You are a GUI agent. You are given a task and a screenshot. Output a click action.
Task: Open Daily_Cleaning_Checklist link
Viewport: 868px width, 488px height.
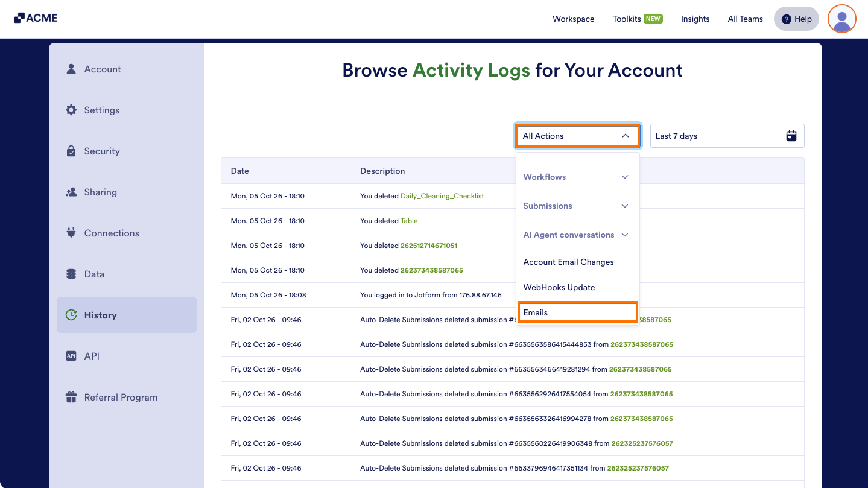(x=442, y=196)
